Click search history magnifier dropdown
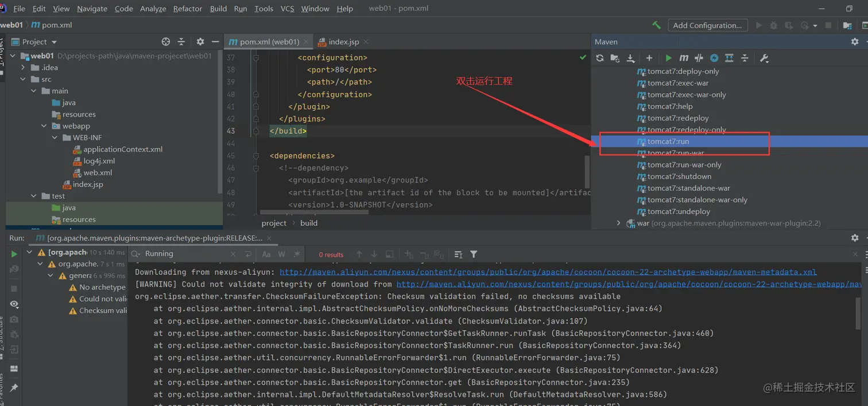This screenshot has width=868, height=406. tap(135, 254)
